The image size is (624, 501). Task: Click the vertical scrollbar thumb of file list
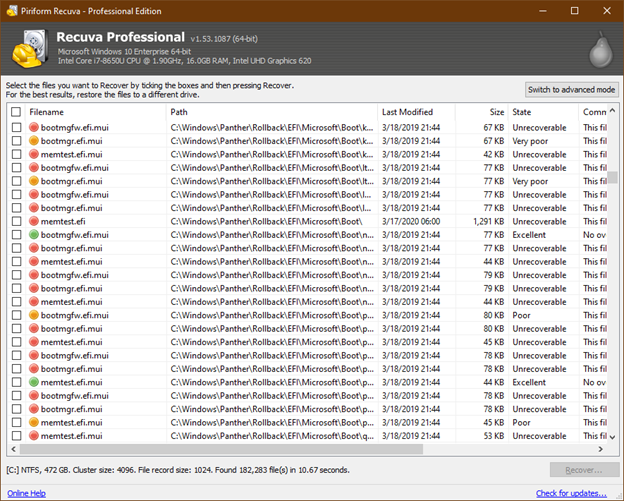click(613, 177)
